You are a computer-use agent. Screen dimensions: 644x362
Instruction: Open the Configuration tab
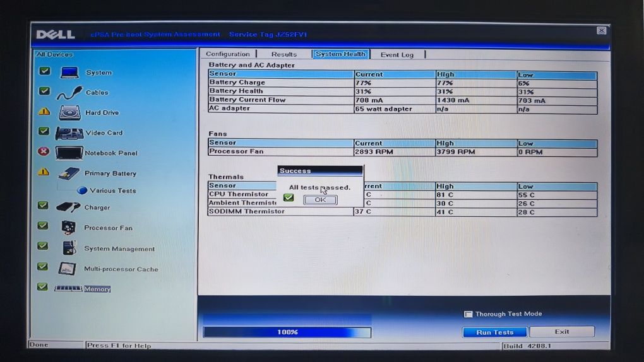point(227,54)
